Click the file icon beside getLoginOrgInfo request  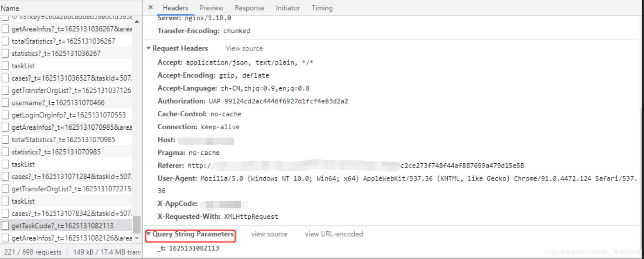[x=5, y=115]
